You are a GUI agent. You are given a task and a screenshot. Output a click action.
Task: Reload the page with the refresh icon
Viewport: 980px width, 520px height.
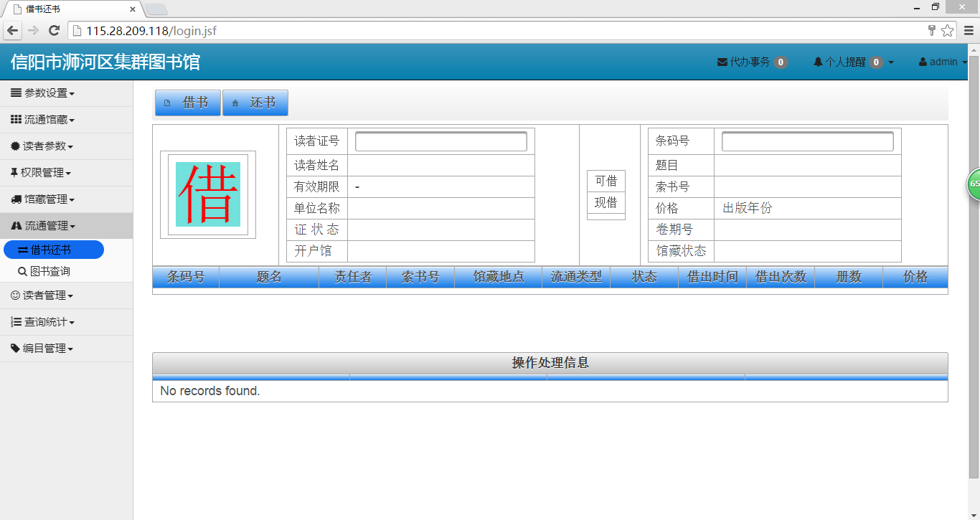pos(54,31)
